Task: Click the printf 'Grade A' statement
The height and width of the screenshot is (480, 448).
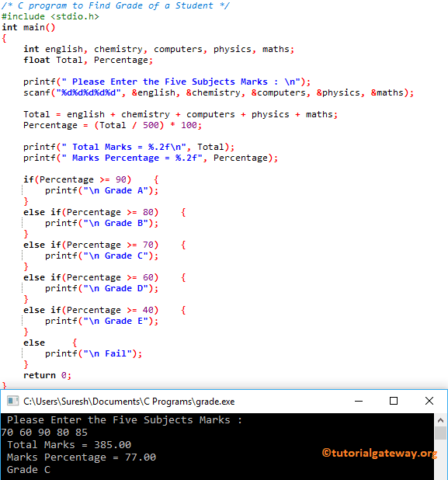Action: (x=102, y=190)
